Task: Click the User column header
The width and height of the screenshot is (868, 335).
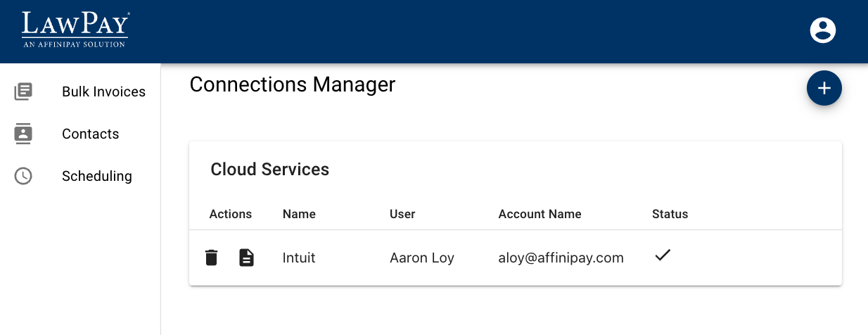Action: (402, 214)
